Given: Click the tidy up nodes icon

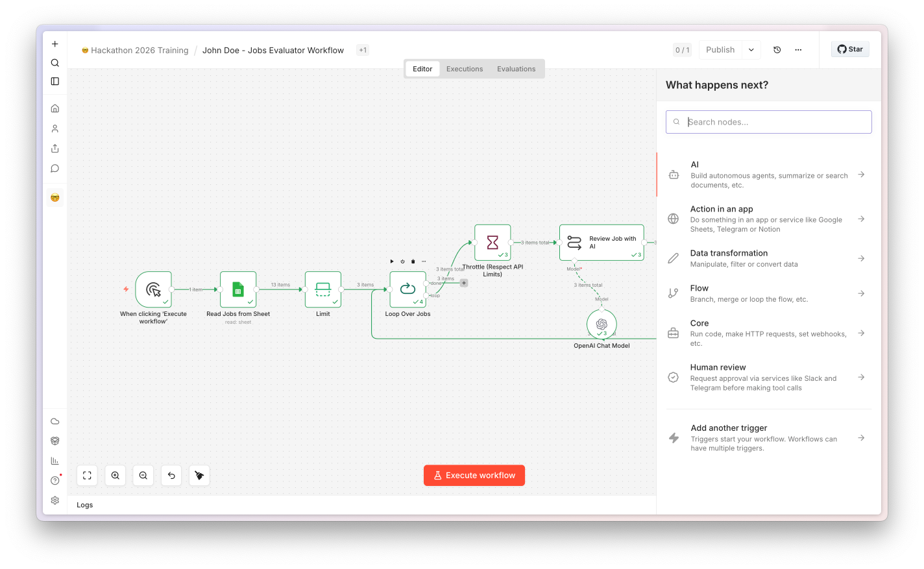Looking at the screenshot, I should [199, 476].
